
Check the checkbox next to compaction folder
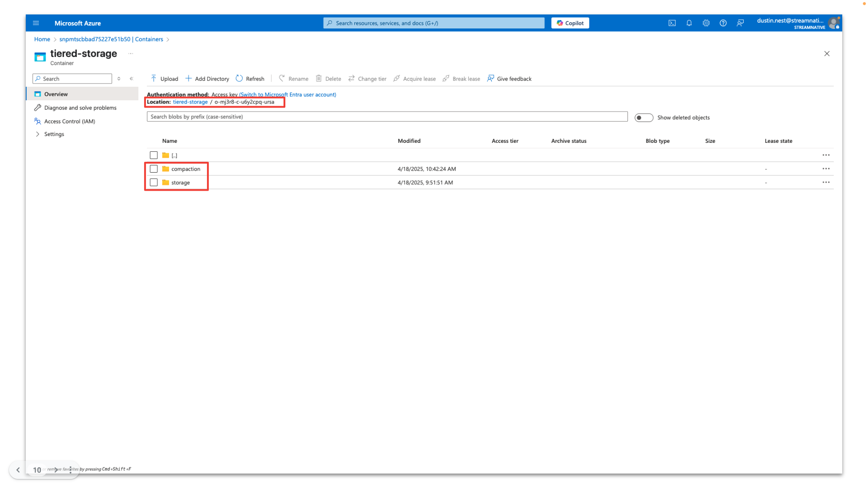click(154, 169)
